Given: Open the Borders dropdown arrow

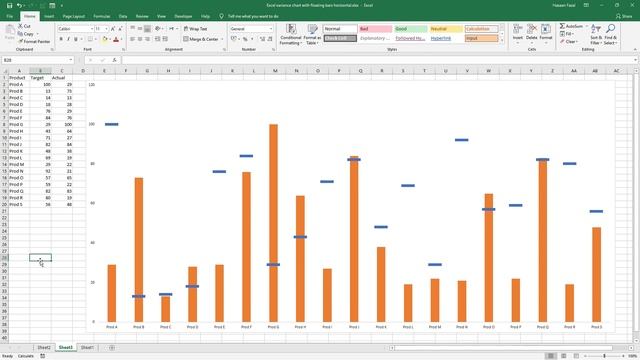Looking at the screenshot, I should [x=96, y=39].
